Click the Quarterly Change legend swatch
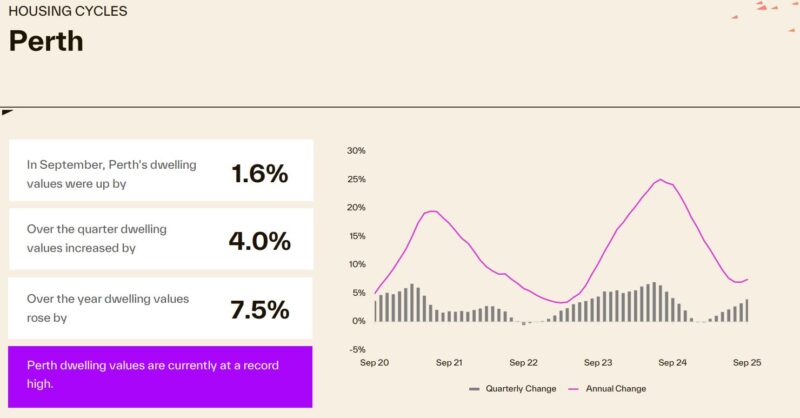This screenshot has width=800, height=418. [474, 388]
